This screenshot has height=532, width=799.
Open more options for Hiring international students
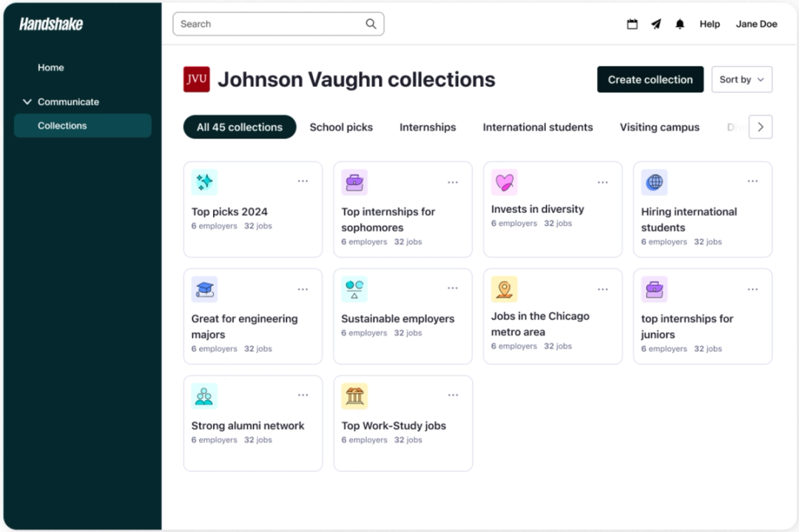[x=752, y=181]
